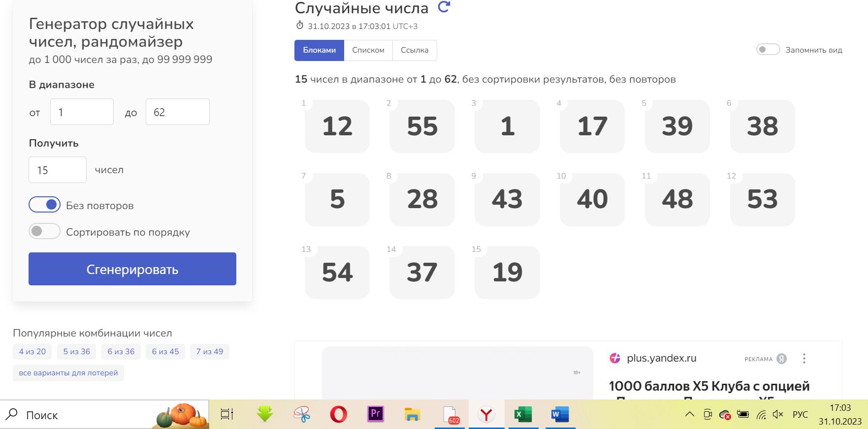868x429 pixels.
Task: Click the quantity field showing 15
Action: [58, 170]
